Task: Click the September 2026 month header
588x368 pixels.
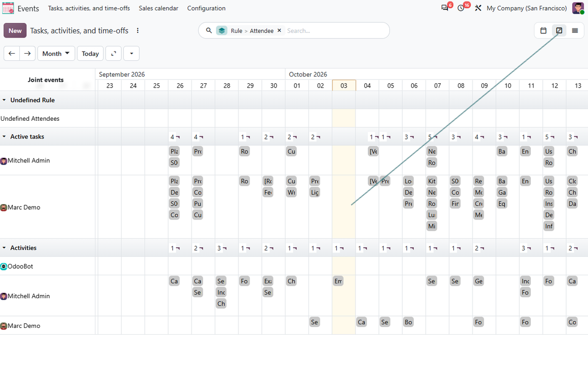Action: 122,74
